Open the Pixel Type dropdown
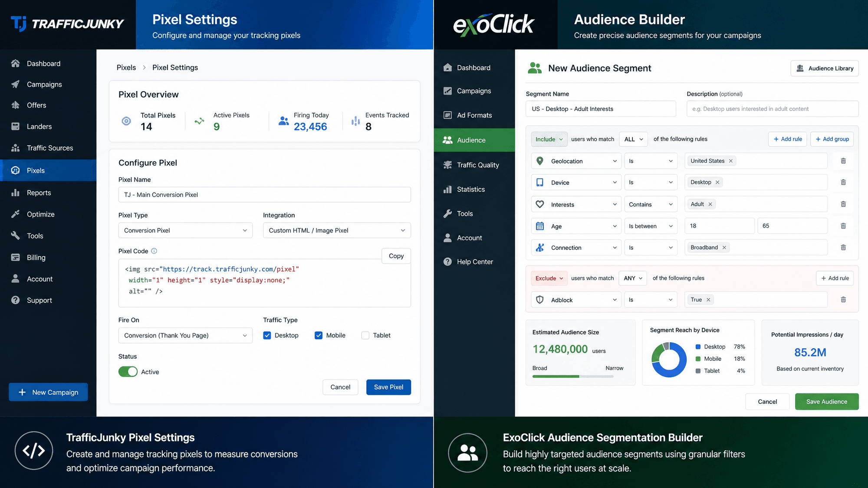The image size is (868, 488). [185, 230]
